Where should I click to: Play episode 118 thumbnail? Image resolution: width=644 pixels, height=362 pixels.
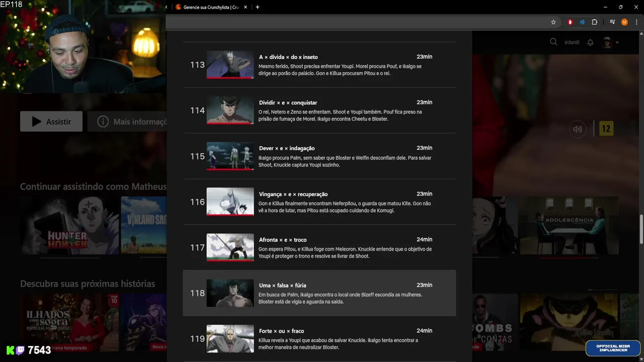click(x=230, y=293)
